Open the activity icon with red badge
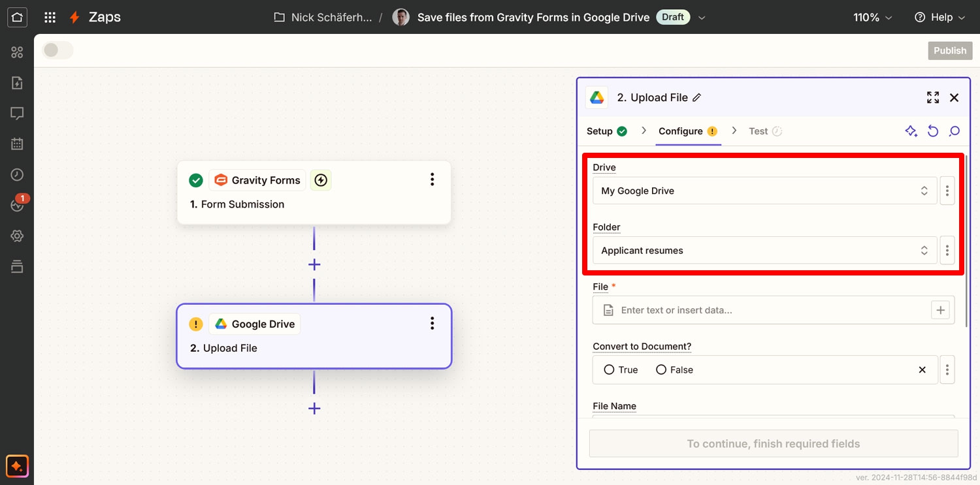The height and width of the screenshot is (485, 980). [x=17, y=204]
